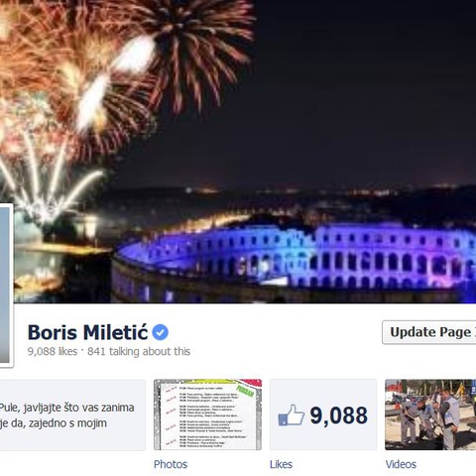
Task: Click the Update Page button
Action: click(x=429, y=332)
